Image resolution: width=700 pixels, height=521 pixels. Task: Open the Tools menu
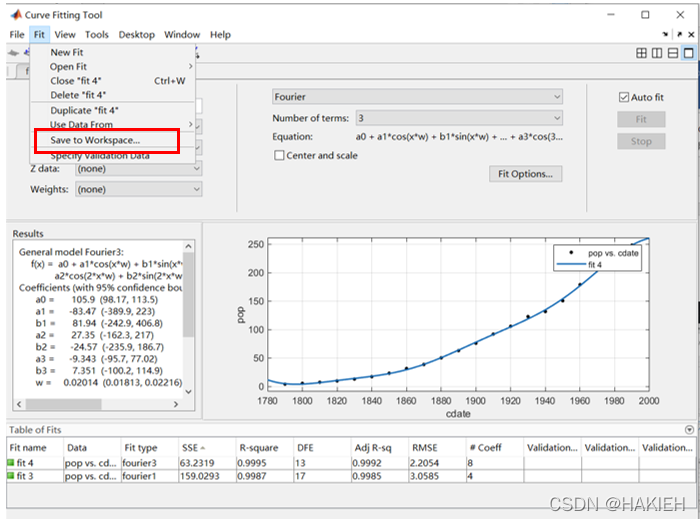[x=97, y=34]
